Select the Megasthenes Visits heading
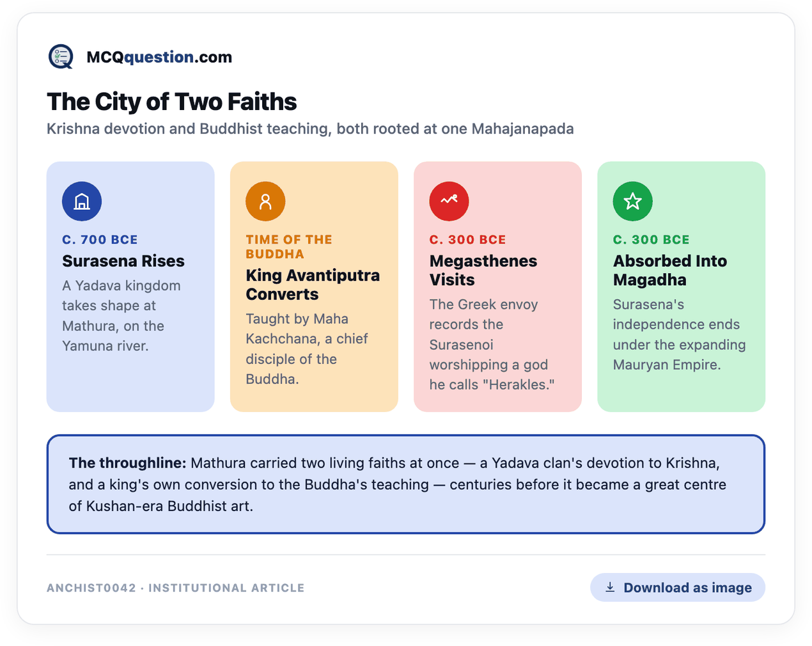812x646 pixels. click(483, 271)
